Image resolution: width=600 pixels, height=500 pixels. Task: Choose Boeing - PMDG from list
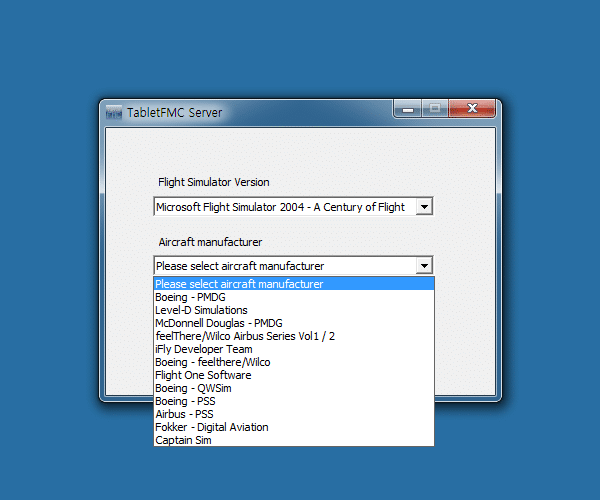(x=190, y=297)
